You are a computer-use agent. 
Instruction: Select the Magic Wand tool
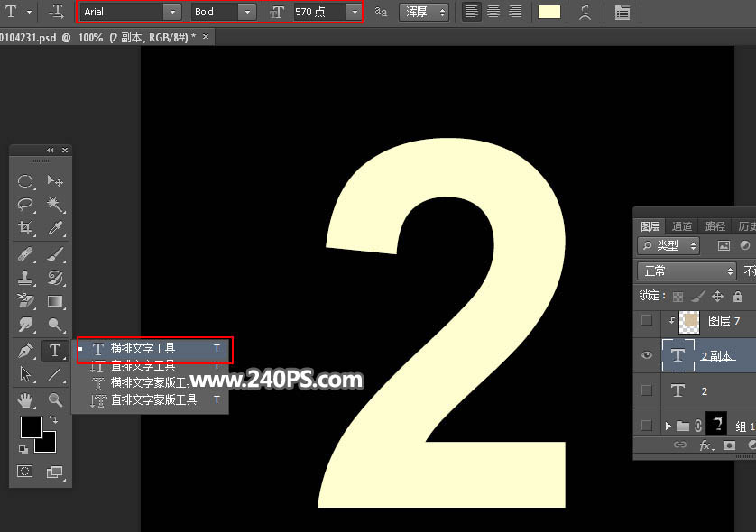[x=55, y=205]
